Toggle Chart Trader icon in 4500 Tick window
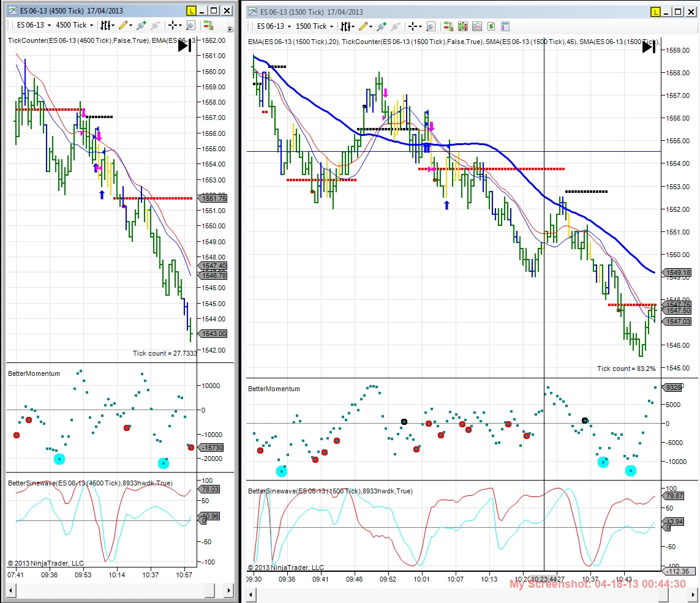700x603 pixels. (x=208, y=26)
